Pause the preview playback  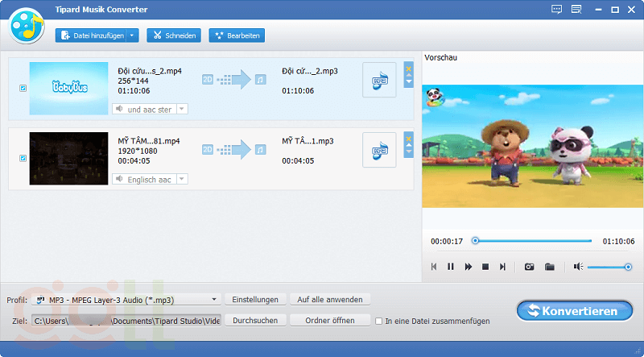pyautogui.click(x=451, y=266)
